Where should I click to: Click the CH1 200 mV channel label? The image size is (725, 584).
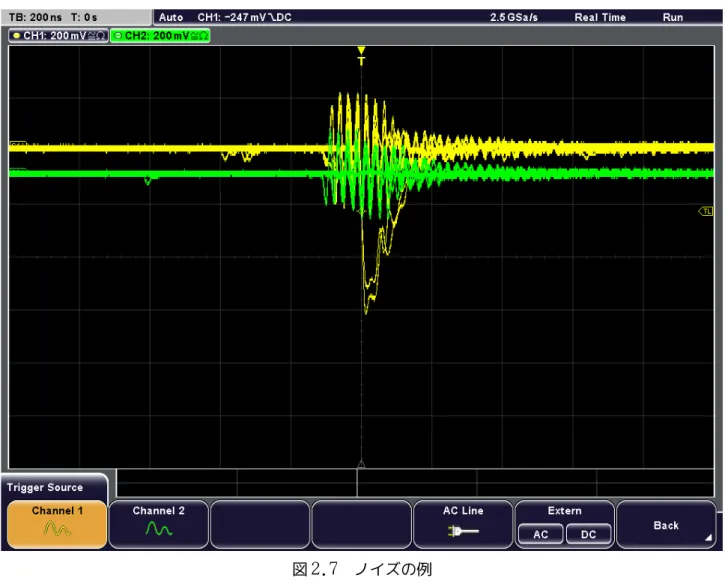pos(58,36)
